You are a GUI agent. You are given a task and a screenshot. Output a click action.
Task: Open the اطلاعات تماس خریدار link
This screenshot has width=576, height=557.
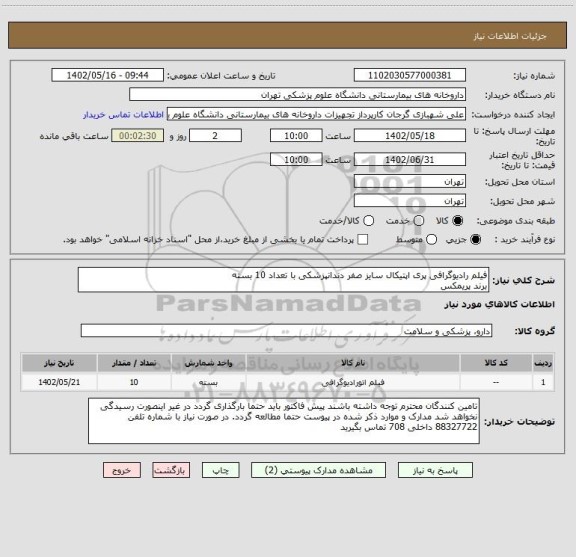(x=123, y=115)
